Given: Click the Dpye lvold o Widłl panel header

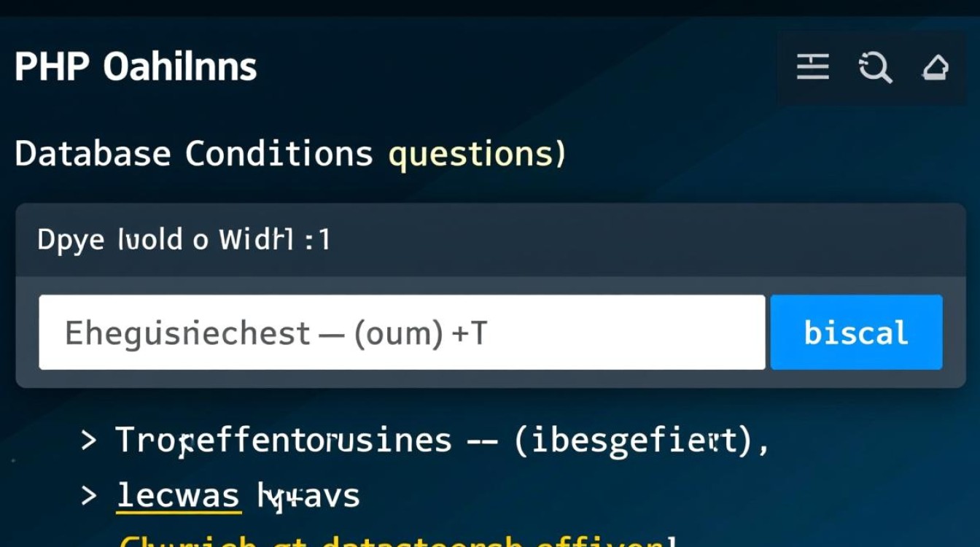Looking at the screenshot, I should (x=184, y=239).
